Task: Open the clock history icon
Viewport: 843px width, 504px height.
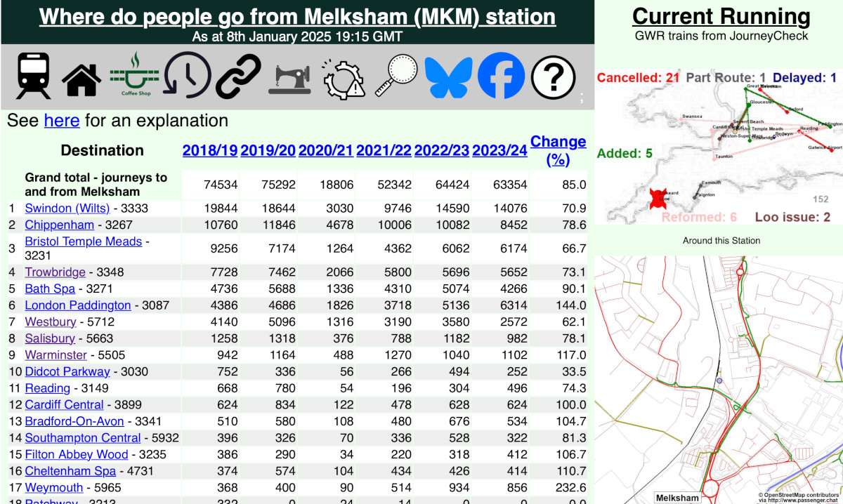Action: [x=187, y=76]
